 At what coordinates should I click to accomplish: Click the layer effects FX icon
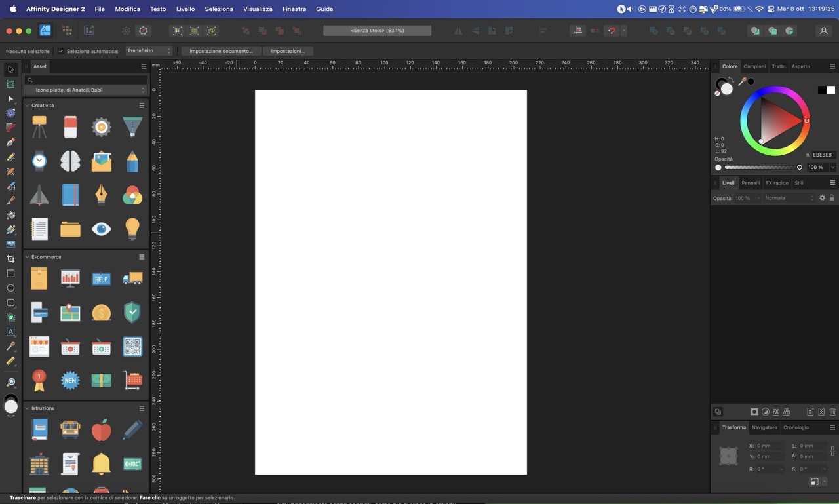click(x=775, y=412)
